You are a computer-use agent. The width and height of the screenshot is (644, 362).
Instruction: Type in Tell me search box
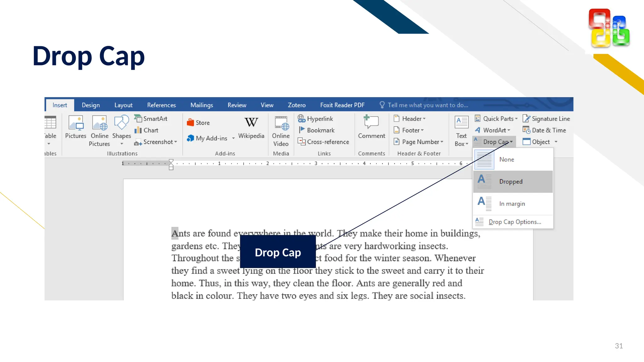tap(428, 105)
